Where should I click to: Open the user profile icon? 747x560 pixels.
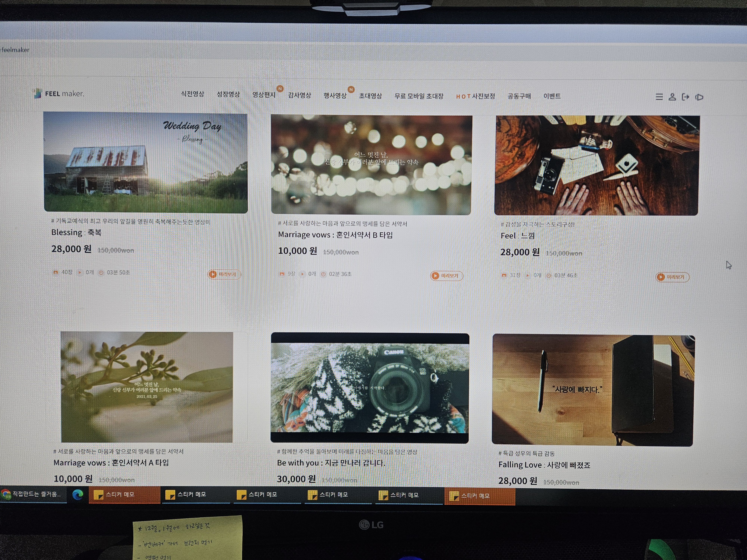(x=672, y=97)
